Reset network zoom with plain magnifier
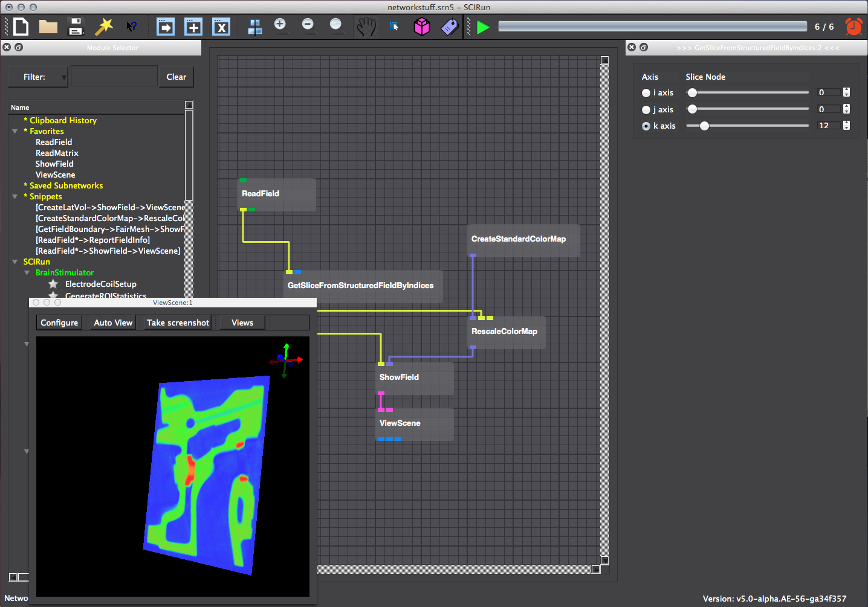The image size is (868, 607). [337, 25]
